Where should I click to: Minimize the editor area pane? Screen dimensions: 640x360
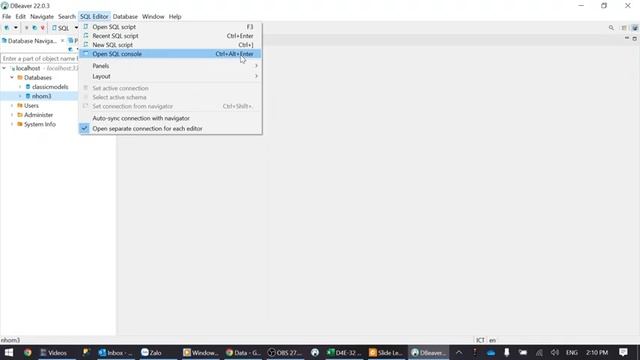[x=627, y=38]
